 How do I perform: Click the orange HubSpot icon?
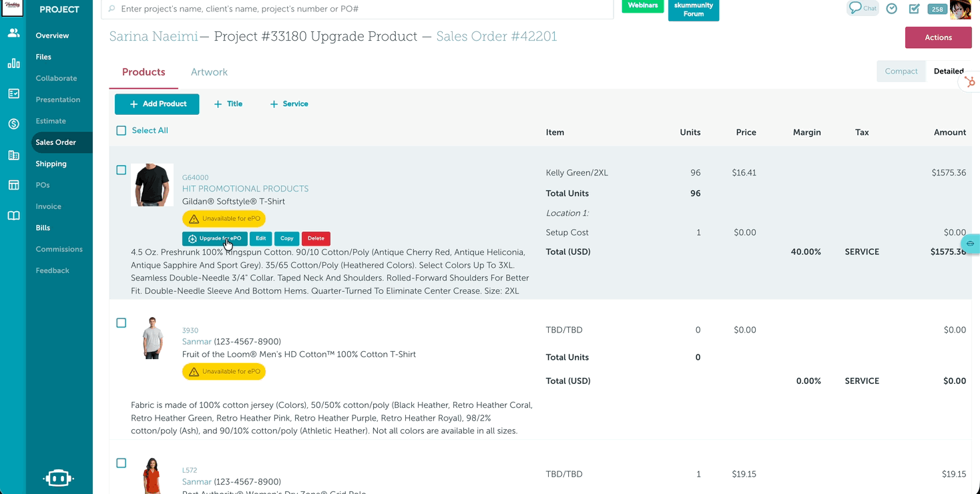point(969,82)
